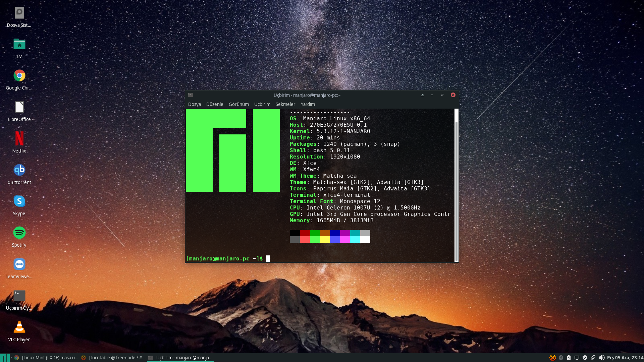Click the bright cyan color block
Screen dimensions: 644x362
pos(355,239)
